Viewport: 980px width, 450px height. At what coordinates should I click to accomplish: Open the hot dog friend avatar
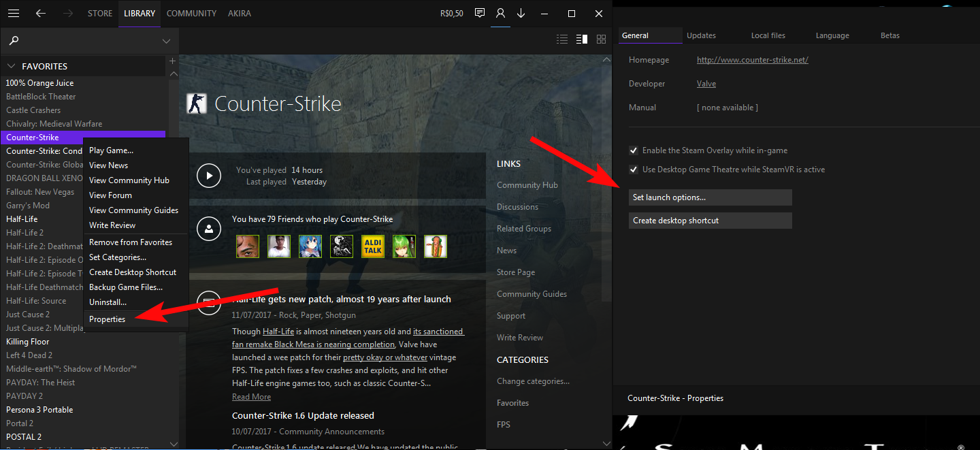(436, 246)
